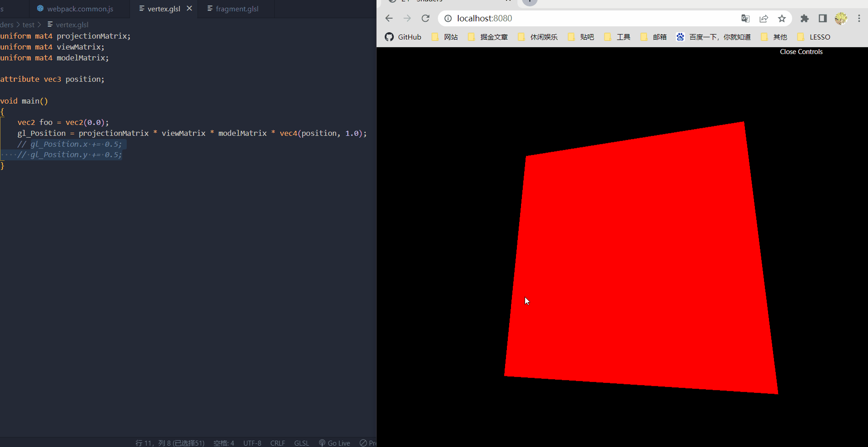Open the LESSO bookmarks folder

pos(814,37)
